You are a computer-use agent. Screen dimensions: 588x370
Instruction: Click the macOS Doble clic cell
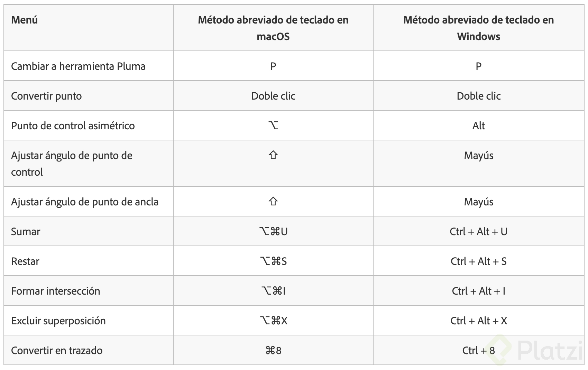pyautogui.click(x=273, y=96)
